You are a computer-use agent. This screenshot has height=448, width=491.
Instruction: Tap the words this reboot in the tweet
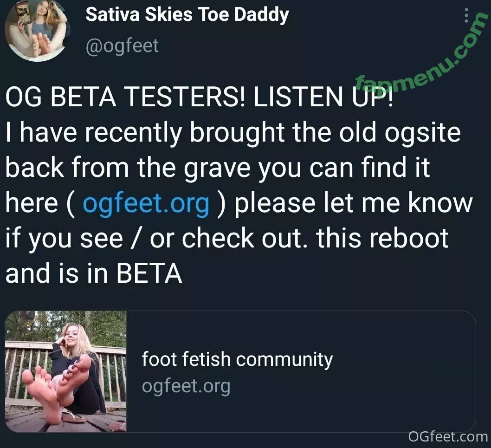[382, 238]
